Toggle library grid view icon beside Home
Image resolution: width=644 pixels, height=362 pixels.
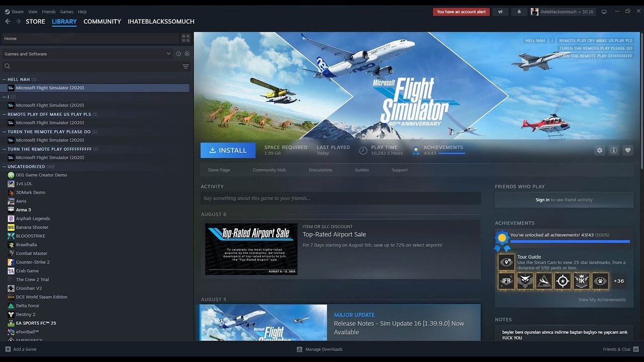186,38
